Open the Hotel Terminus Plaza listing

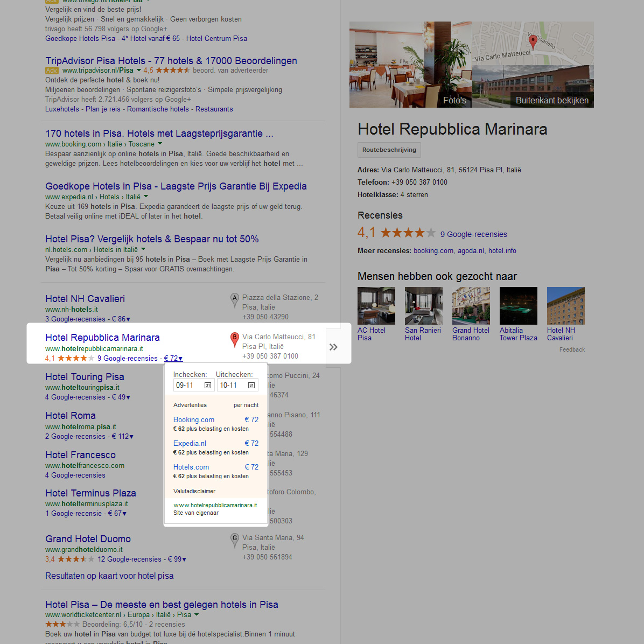click(x=90, y=493)
